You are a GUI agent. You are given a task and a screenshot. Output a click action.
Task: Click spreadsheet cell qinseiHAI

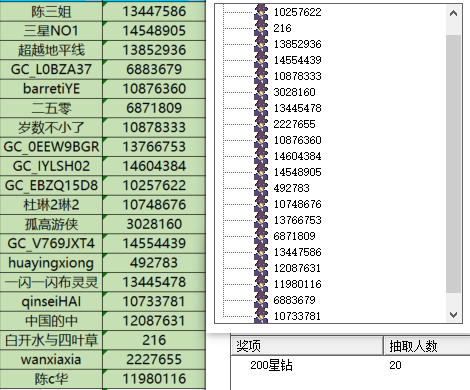51,302
